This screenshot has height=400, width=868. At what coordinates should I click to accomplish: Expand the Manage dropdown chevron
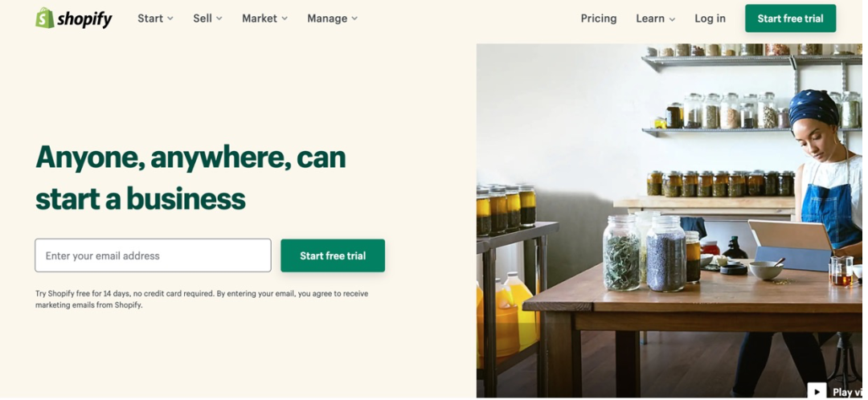pos(354,18)
